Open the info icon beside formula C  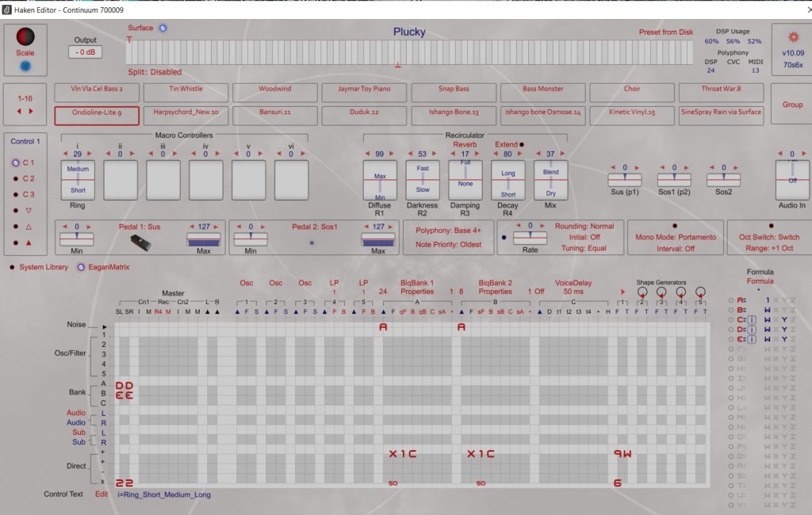[752, 320]
